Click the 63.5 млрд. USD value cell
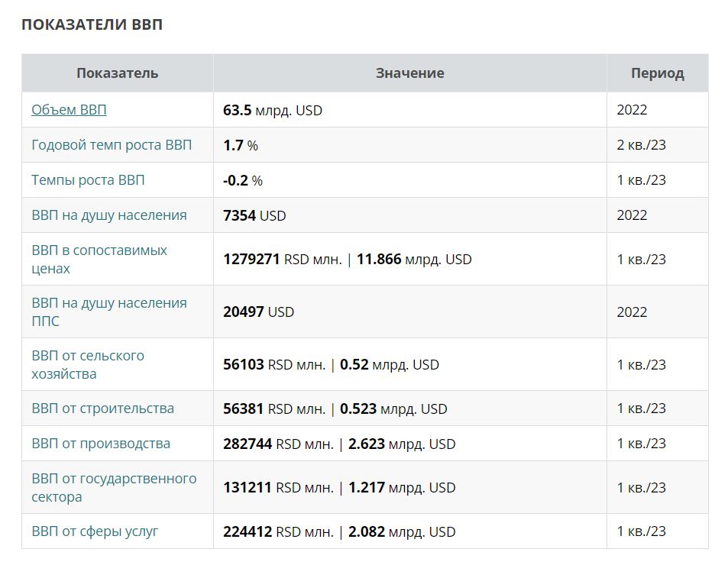 point(273,110)
